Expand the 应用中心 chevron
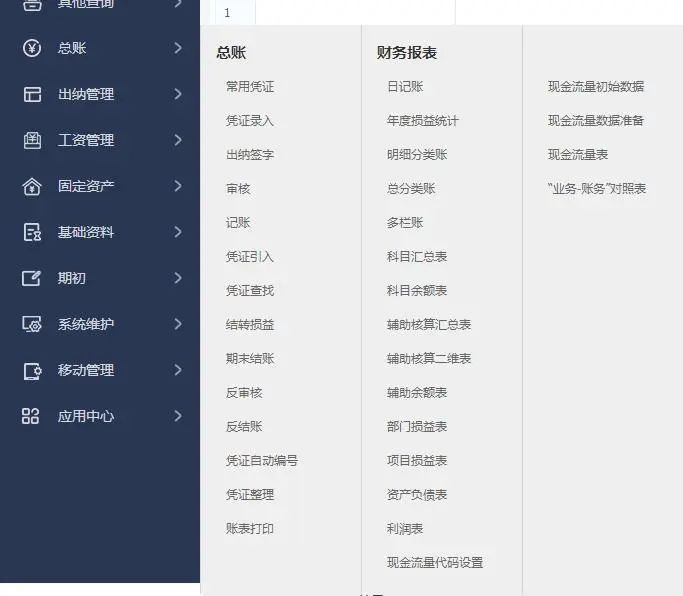683x596 pixels. click(x=178, y=416)
